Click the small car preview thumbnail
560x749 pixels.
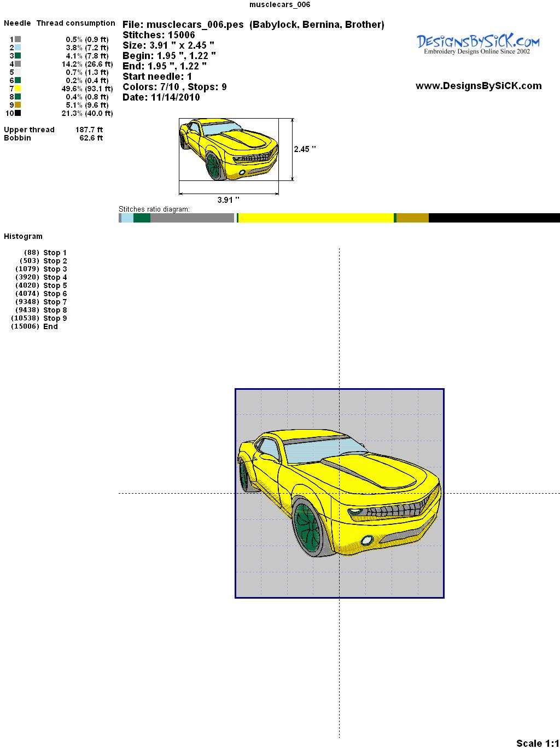(x=229, y=149)
